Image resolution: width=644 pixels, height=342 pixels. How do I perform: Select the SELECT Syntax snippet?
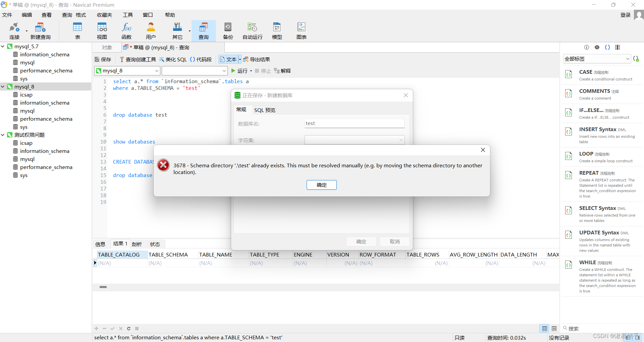pyautogui.click(x=602, y=214)
